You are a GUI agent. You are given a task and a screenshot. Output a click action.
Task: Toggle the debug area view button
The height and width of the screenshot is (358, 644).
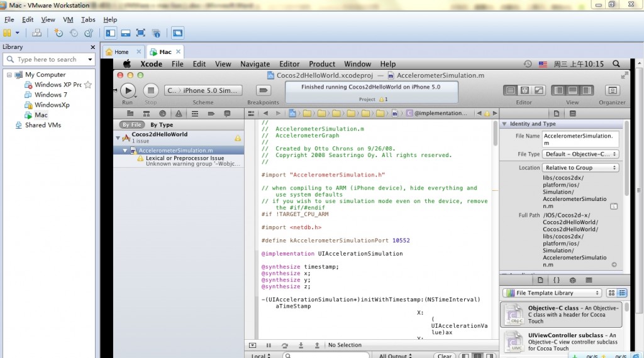pyautogui.click(x=572, y=90)
